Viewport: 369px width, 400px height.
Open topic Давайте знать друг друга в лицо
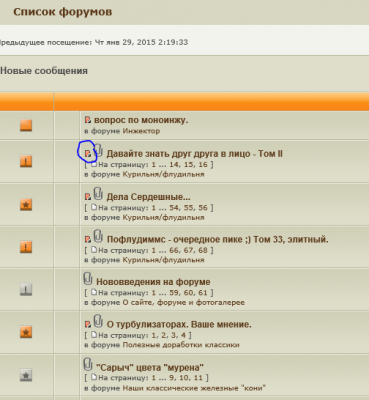click(x=195, y=154)
